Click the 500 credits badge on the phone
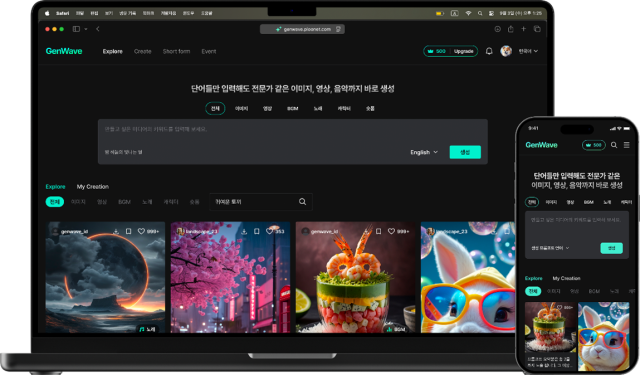Image resolution: width=640 pixels, height=375 pixels. (593, 145)
